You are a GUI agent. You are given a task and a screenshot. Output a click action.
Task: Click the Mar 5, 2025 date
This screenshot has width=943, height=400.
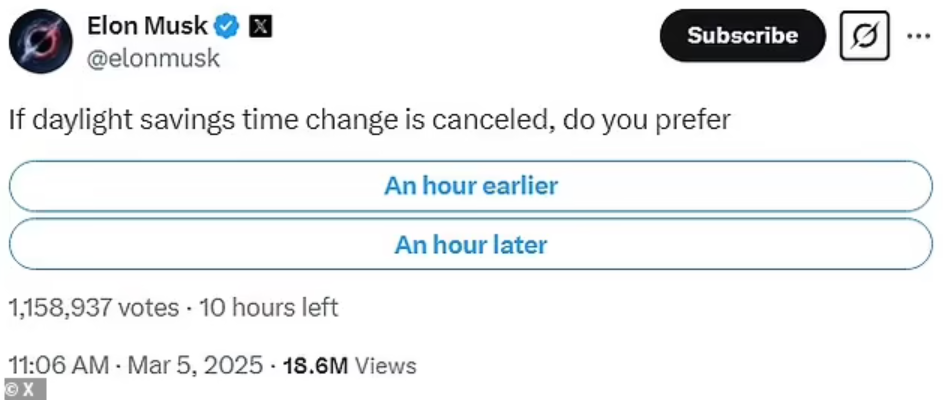(195, 366)
